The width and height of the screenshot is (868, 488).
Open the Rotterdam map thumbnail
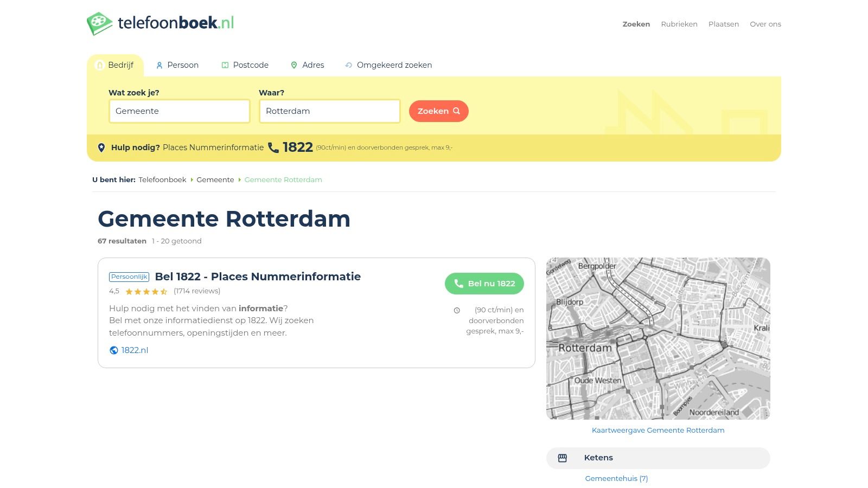pyautogui.click(x=658, y=338)
